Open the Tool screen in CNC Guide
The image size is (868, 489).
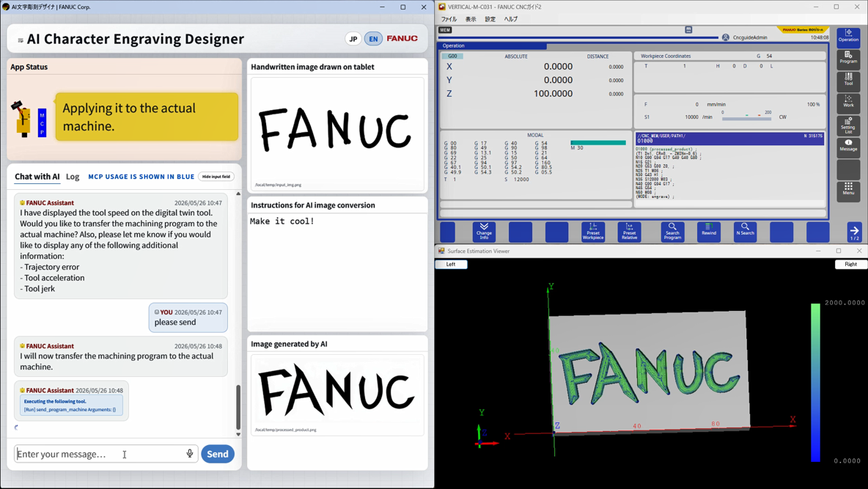coord(848,81)
